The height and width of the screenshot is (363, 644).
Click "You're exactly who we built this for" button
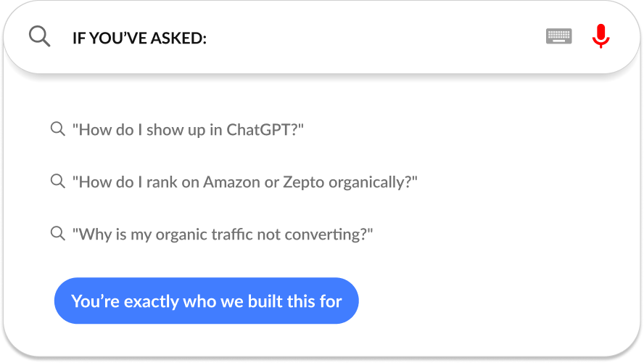click(206, 301)
